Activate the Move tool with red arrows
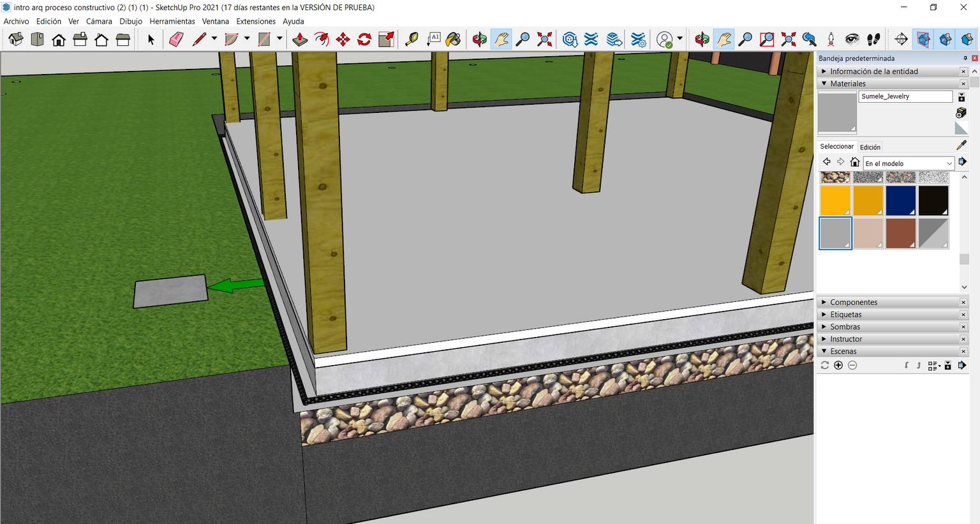980x524 pixels. coord(343,40)
